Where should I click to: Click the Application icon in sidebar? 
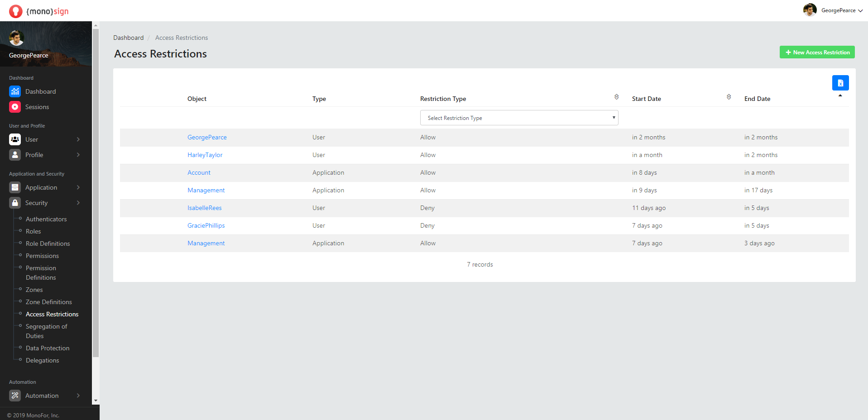[15, 187]
